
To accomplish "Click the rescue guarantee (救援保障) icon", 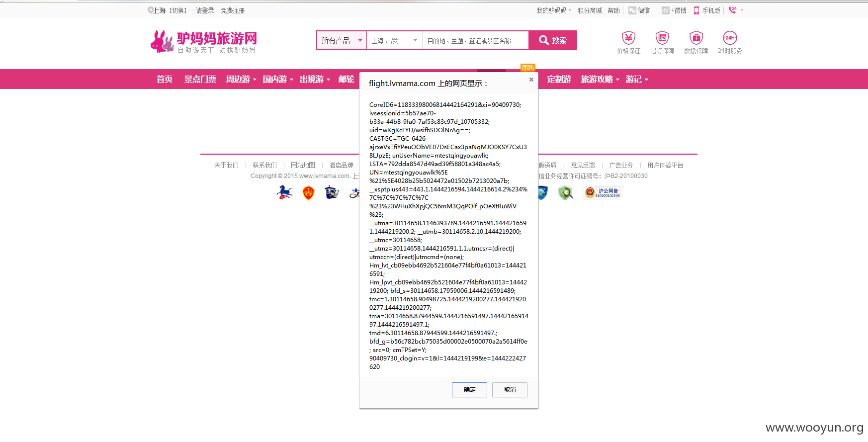I will [x=696, y=38].
